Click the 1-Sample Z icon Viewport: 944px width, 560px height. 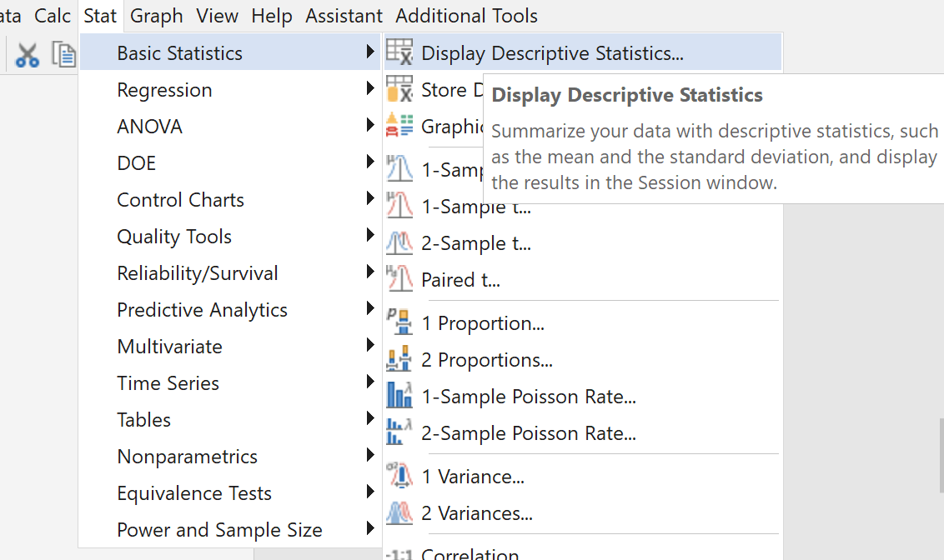399,168
